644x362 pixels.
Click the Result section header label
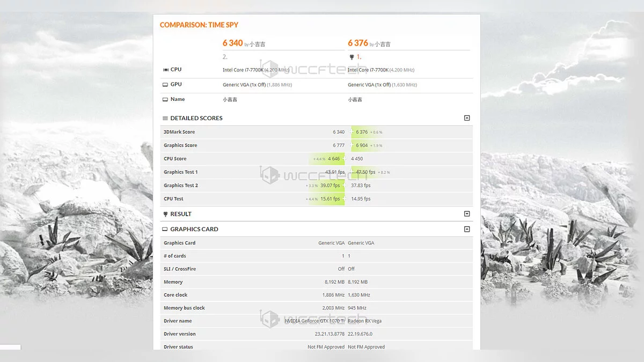[x=181, y=214]
